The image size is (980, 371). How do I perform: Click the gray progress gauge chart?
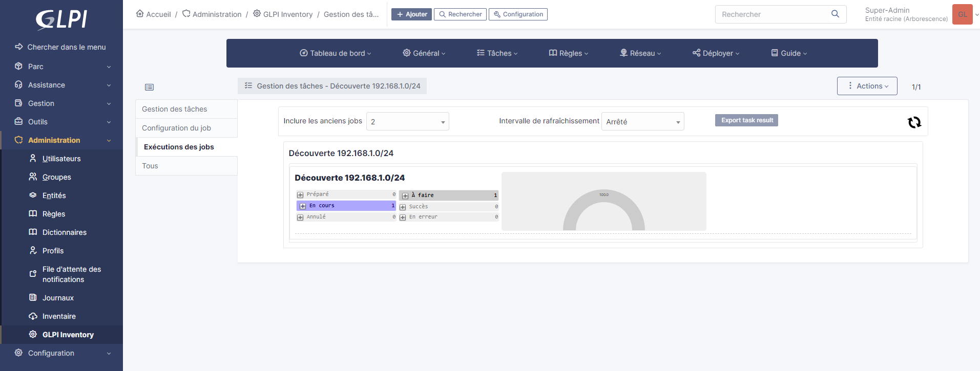(603, 210)
